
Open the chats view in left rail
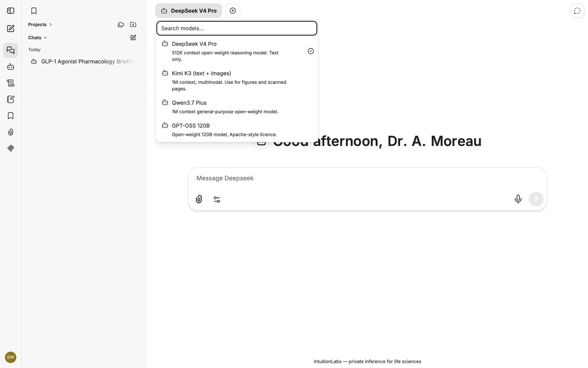point(11,50)
